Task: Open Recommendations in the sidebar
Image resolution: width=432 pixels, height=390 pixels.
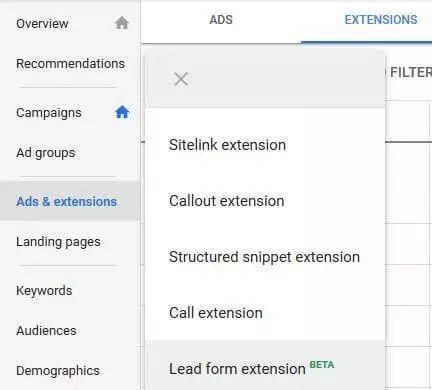Action: 70,63
